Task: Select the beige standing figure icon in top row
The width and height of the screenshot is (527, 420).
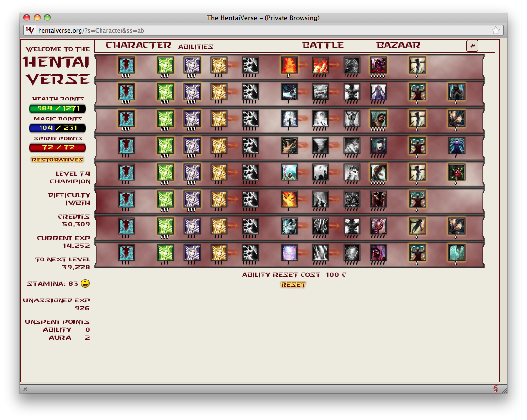Action: tap(417, 65)
